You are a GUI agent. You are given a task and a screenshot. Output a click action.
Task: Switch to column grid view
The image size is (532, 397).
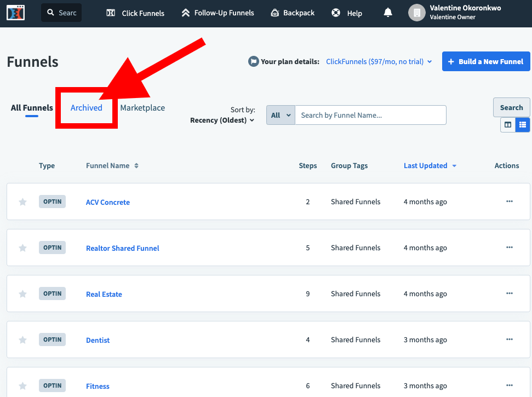pyautogui.click(x=508, y=125)
